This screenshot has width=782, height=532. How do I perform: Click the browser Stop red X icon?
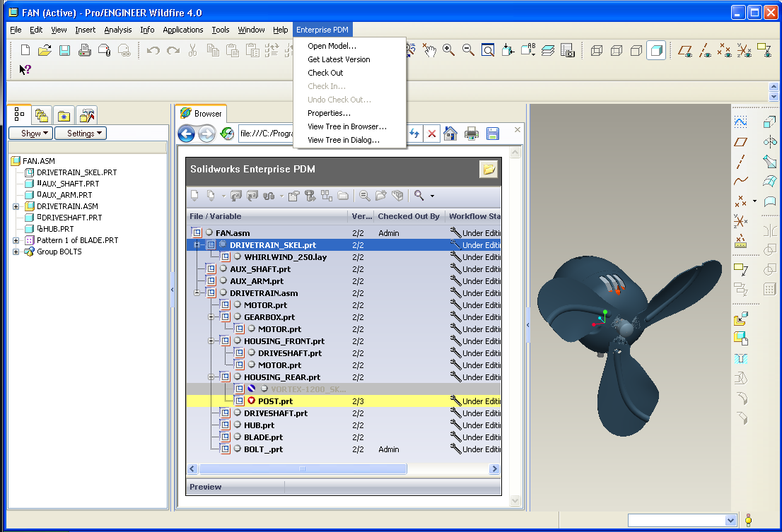[432, 134]
